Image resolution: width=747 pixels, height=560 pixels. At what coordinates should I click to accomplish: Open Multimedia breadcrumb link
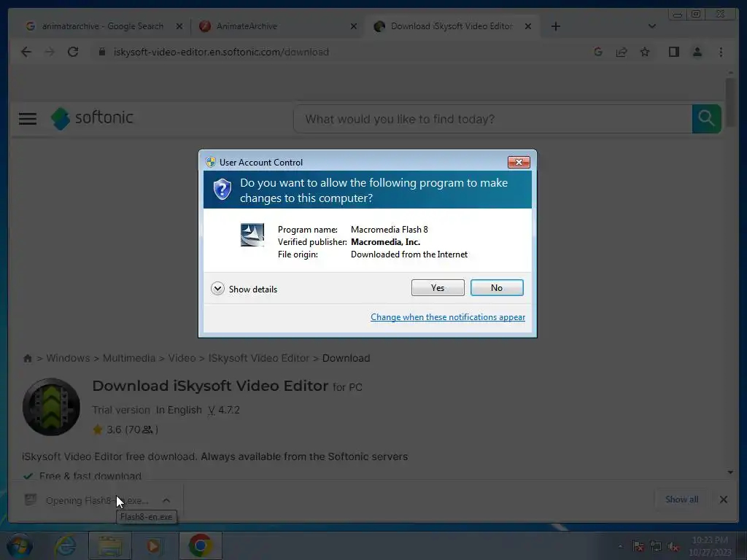129,358
